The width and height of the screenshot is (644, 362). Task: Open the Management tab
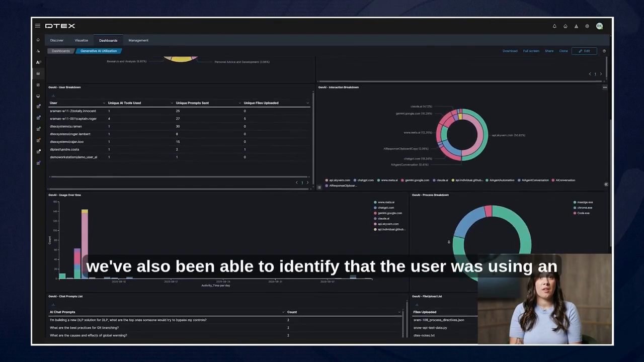tap(138, 40)
